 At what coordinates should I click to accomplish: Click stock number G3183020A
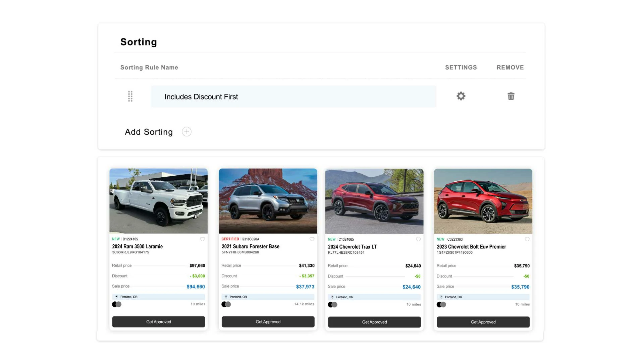tap(250, 239)
